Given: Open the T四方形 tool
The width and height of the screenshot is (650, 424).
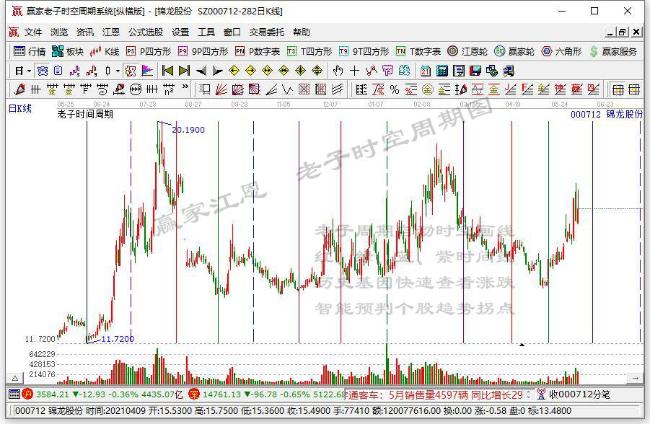Looking at the screenshot, I should pos(309,51).
